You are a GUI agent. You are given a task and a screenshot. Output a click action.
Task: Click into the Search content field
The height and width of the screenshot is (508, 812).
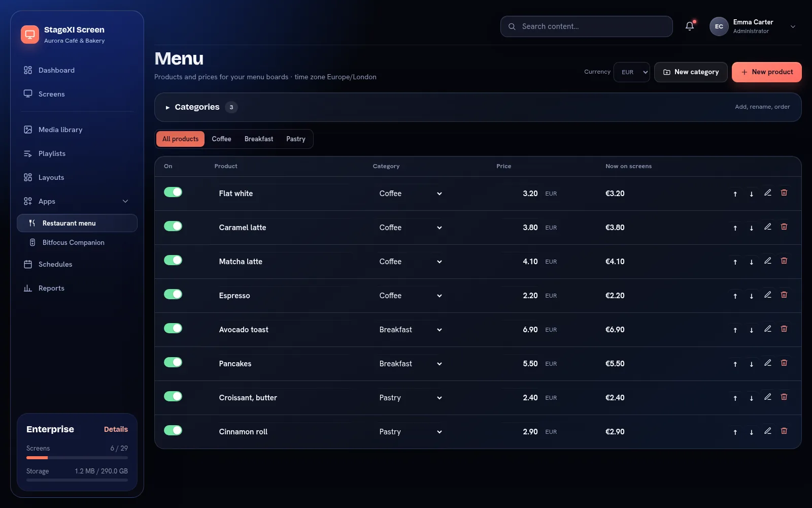[x=587, y=26]
